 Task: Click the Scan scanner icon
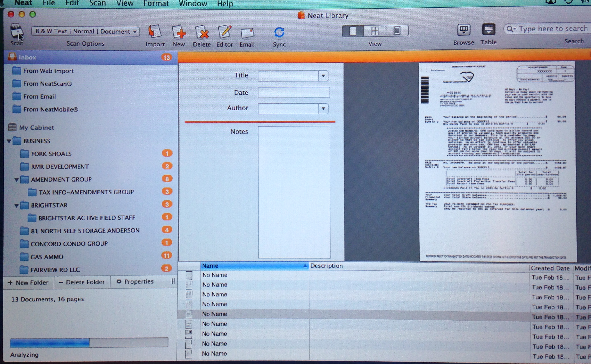click(17, 32)
